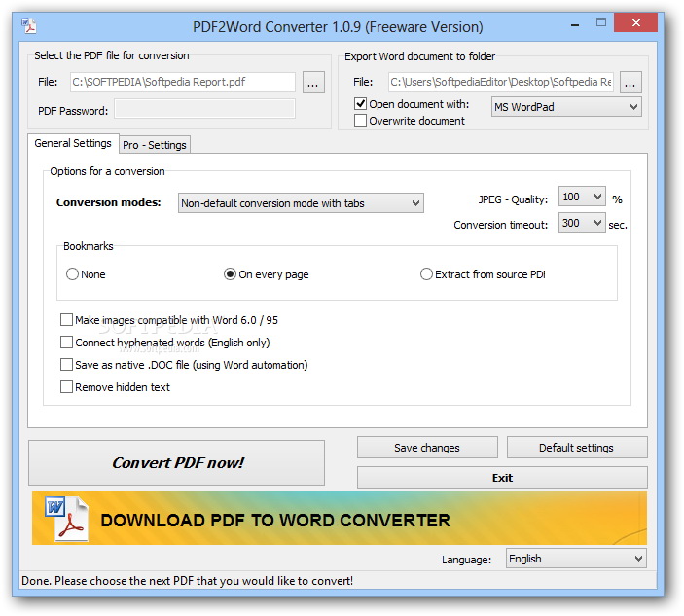Click Download PDF to Word Converter banner

tap(340, 519)
